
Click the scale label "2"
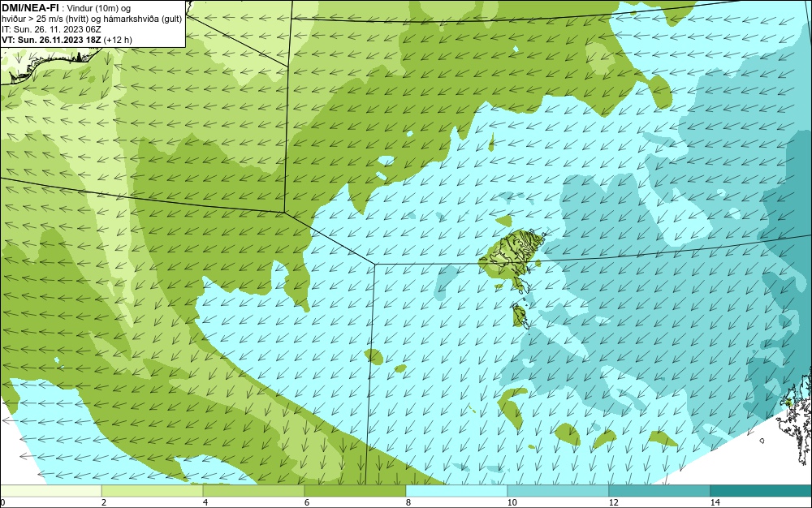104,503
